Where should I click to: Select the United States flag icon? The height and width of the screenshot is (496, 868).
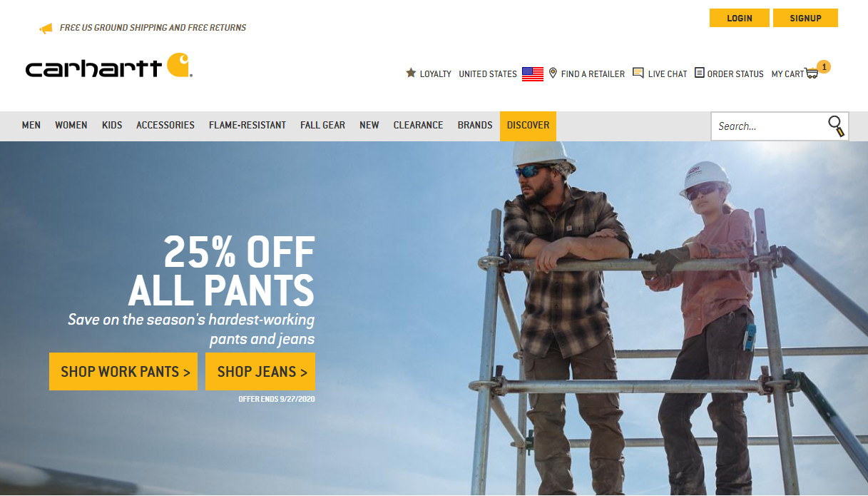tap(533, 74)
